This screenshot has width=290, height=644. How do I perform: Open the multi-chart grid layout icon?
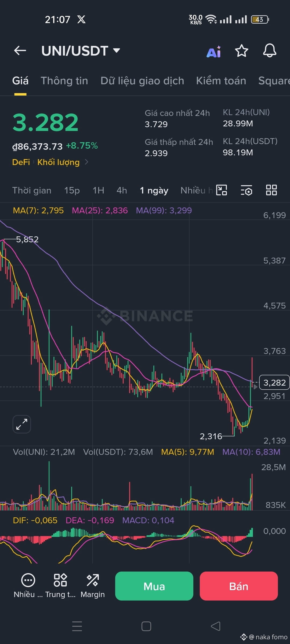pyautogui.click(x=271, y=190)
